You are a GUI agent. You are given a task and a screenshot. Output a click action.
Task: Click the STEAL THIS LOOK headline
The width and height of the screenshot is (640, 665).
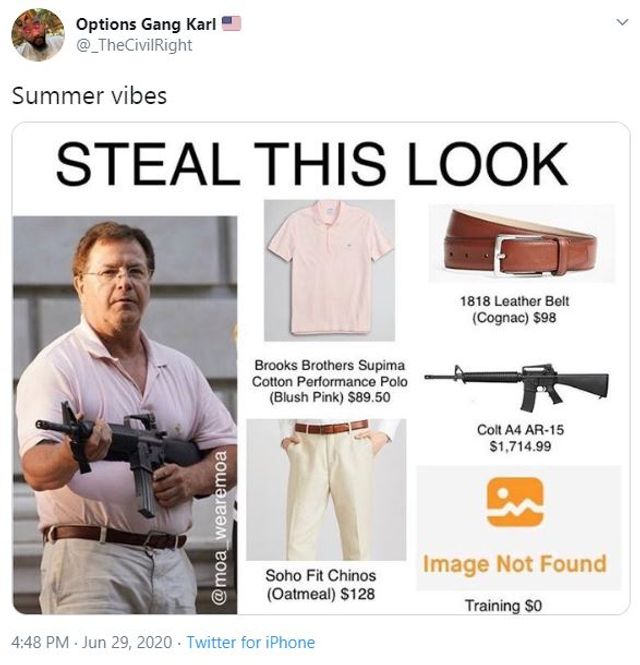click(312, 165)
